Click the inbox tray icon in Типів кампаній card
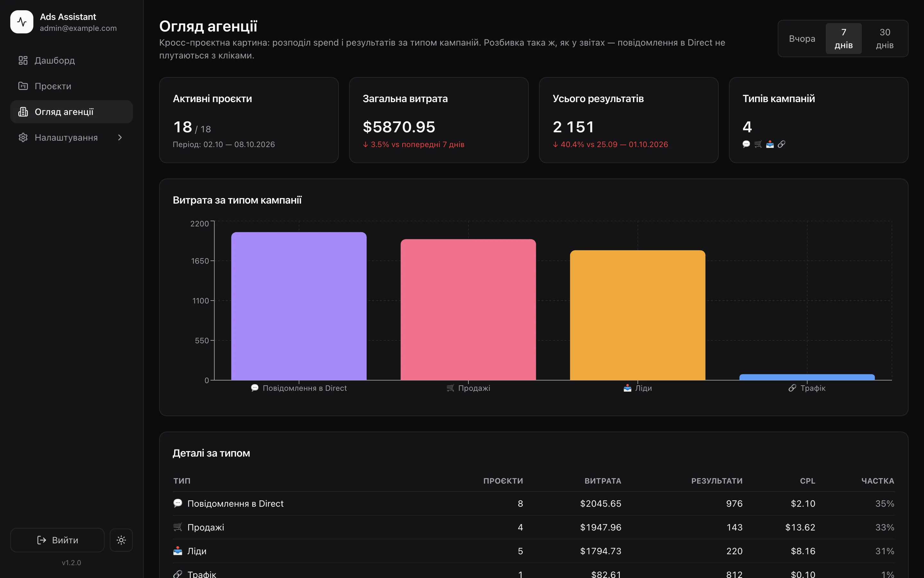This screenshot has width=924, height=578. pyautogui.click(x=770, y=144)
